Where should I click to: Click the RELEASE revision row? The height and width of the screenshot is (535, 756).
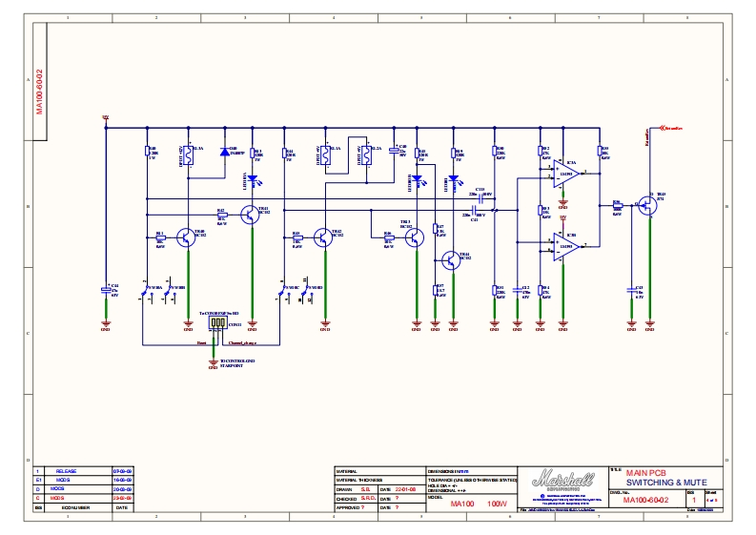pyautogui.click(x=71, y=471)
